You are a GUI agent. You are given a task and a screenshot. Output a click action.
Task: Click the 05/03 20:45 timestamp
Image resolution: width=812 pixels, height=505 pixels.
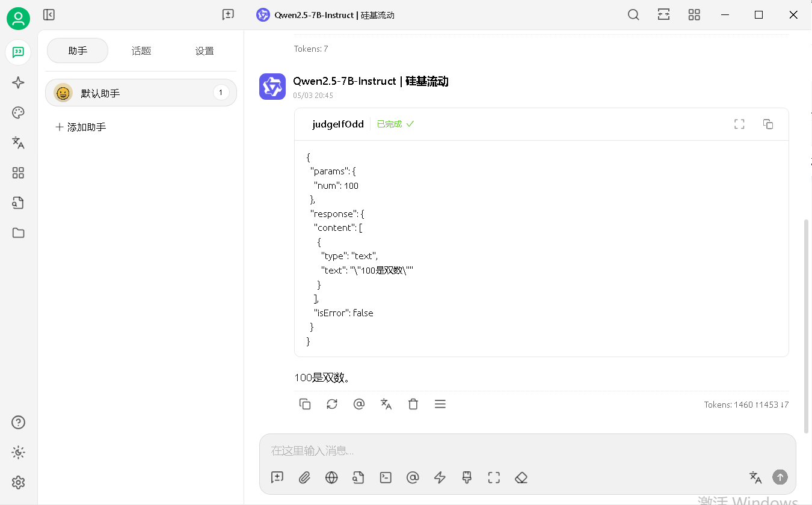[x=313, y=96]
